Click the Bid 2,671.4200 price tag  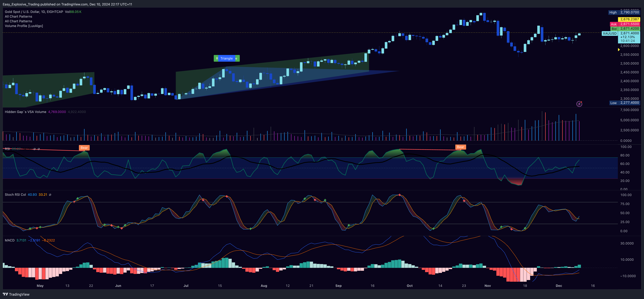click(x=625, y=29)
